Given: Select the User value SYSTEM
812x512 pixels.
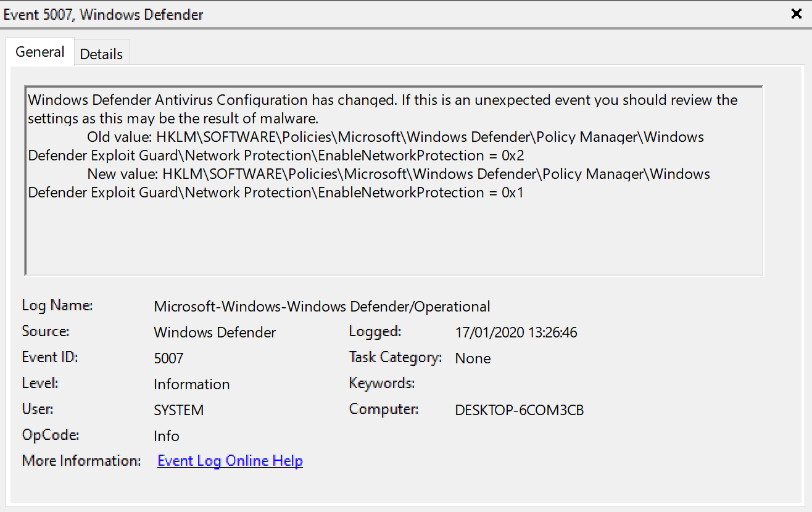Looking at the screenshot, I should 178,410.
